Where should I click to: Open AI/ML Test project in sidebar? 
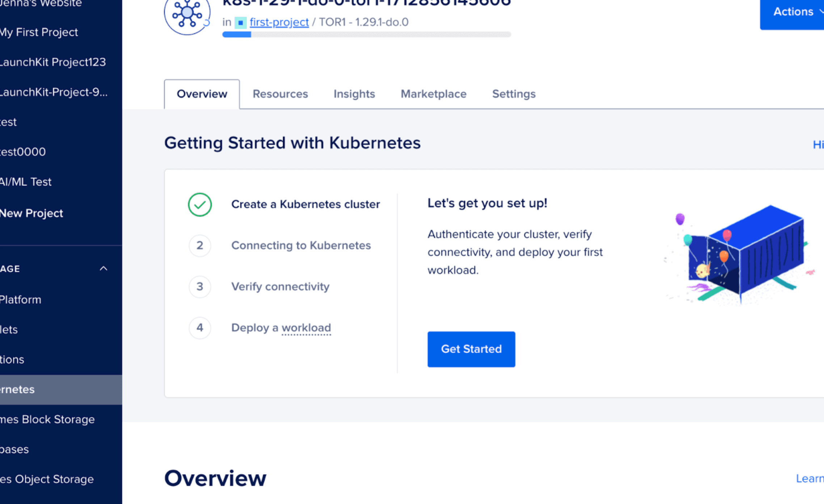[x=26, y=182]
